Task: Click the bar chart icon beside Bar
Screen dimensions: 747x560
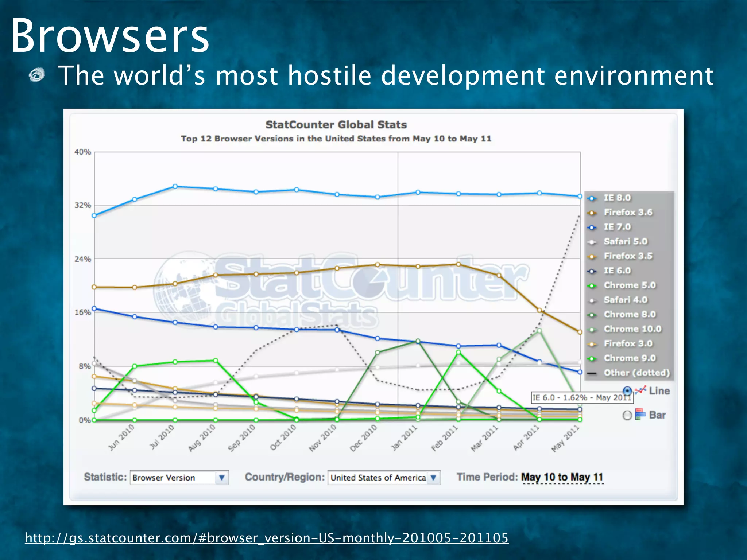Action: click(x=640, y=415)
